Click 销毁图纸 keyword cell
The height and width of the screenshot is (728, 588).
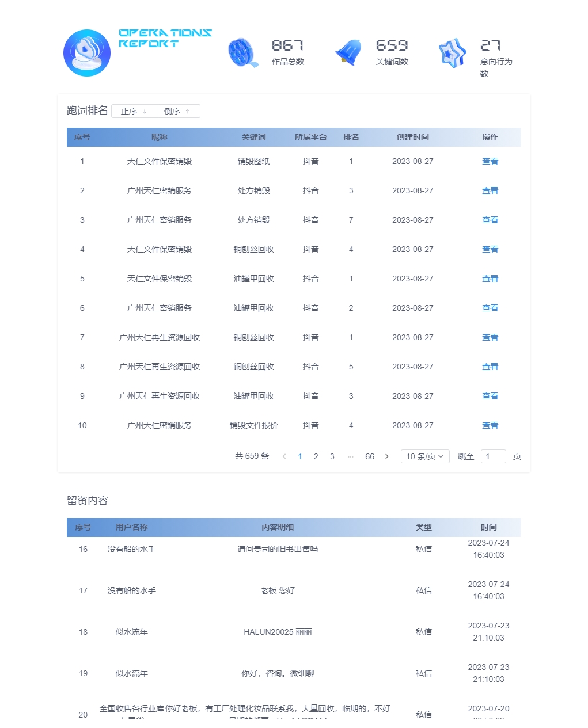[x=254, y=161]
